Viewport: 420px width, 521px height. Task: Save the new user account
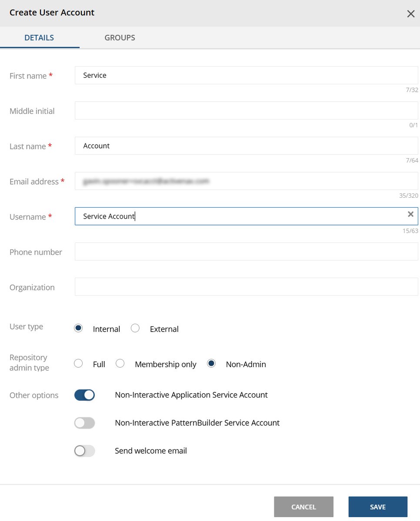(377, 507)
